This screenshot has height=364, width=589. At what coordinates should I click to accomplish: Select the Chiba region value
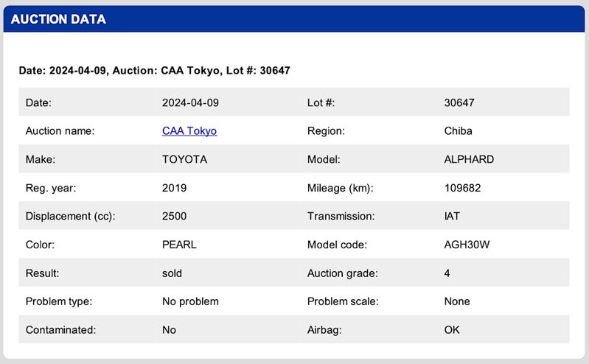click(459, 131)
